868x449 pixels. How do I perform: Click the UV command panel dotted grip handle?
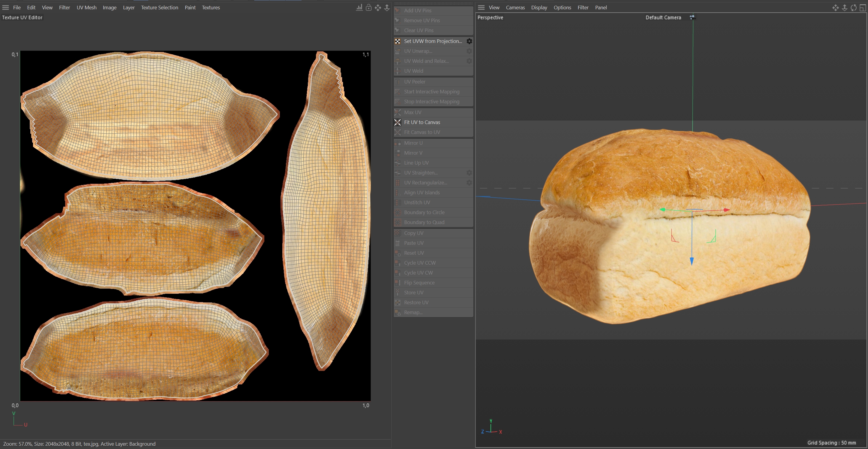click(433, 3)
